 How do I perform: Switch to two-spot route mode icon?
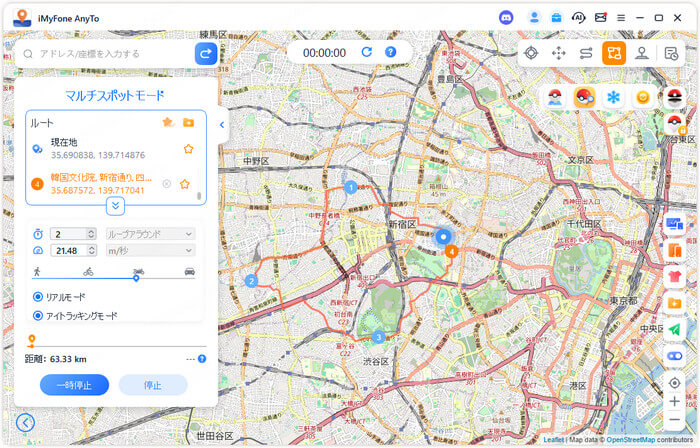(587, 53)
